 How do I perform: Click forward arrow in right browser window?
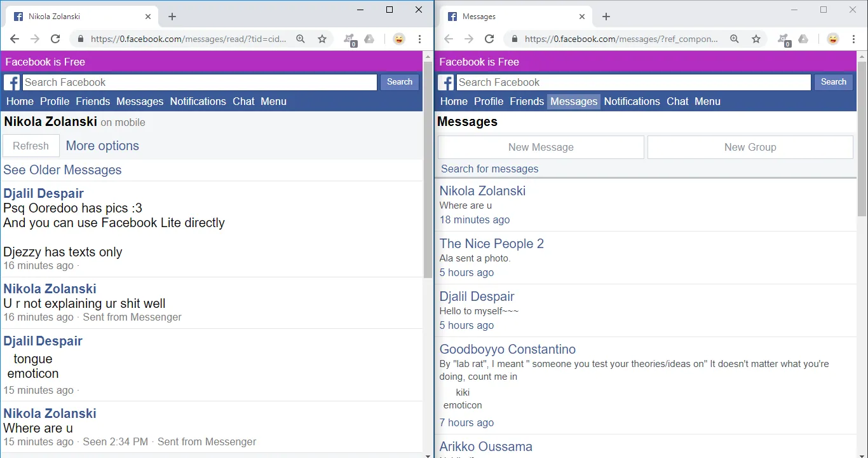(469, 39)
